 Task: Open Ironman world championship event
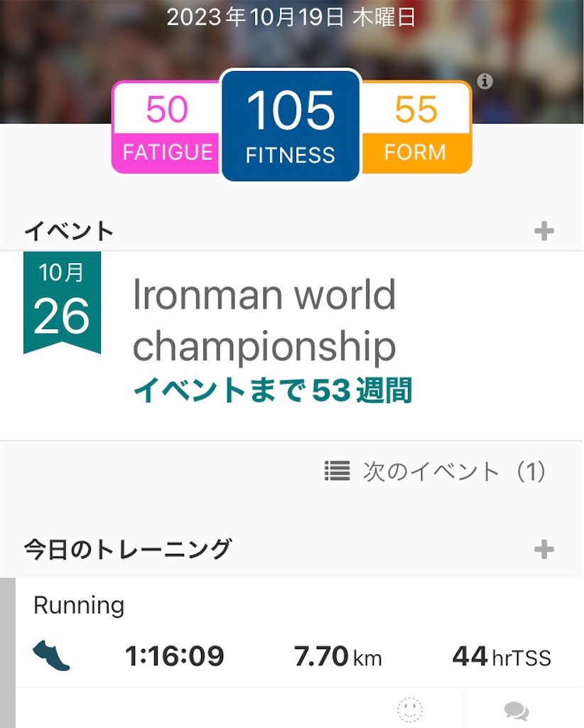[264, 319]
